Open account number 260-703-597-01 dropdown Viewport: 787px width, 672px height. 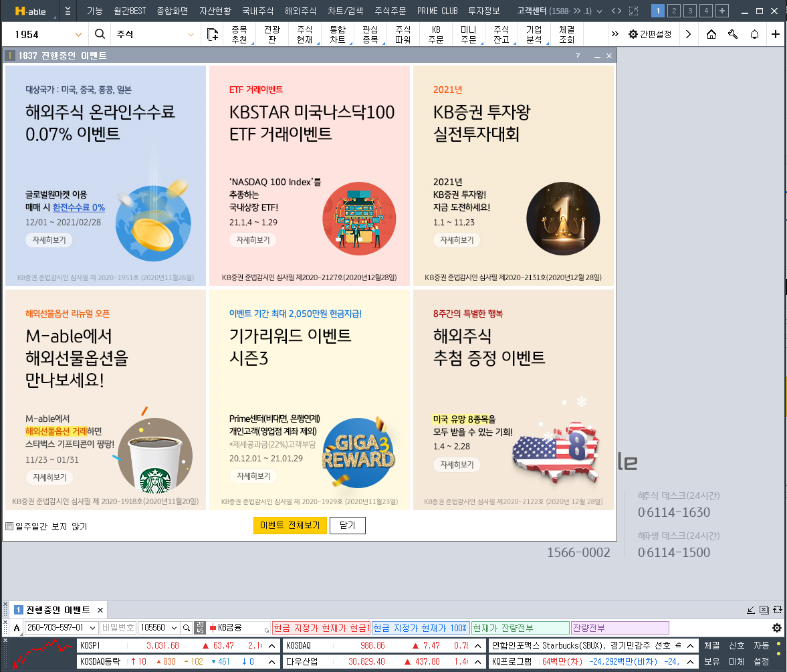click(92, 628)
